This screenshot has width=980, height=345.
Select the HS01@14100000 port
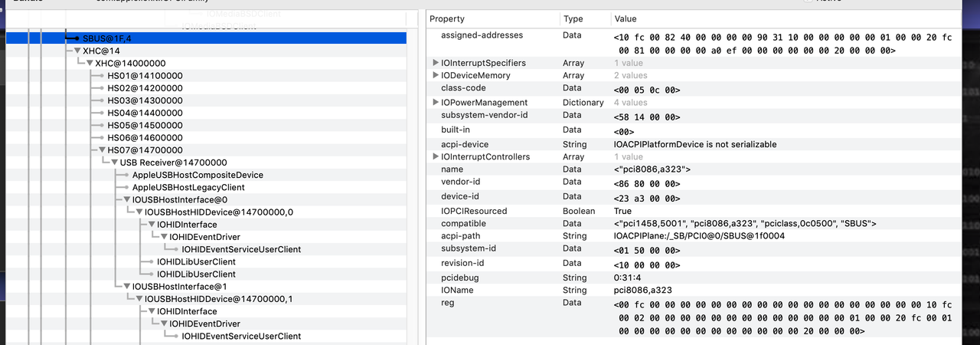coord(145,76)
